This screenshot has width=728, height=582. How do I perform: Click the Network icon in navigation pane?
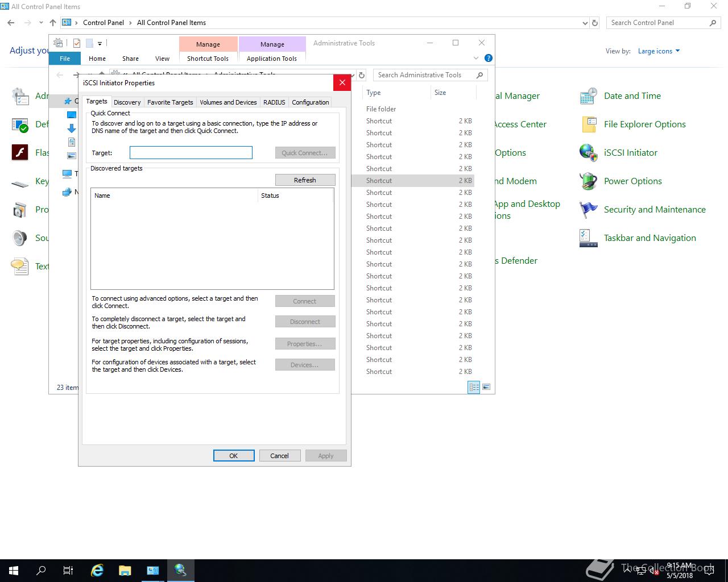pos(67,192)
